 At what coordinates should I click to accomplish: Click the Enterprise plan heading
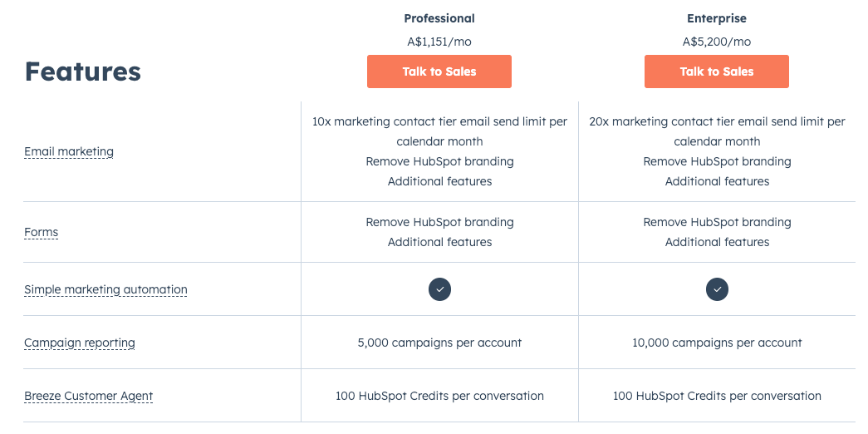[717, 18]
